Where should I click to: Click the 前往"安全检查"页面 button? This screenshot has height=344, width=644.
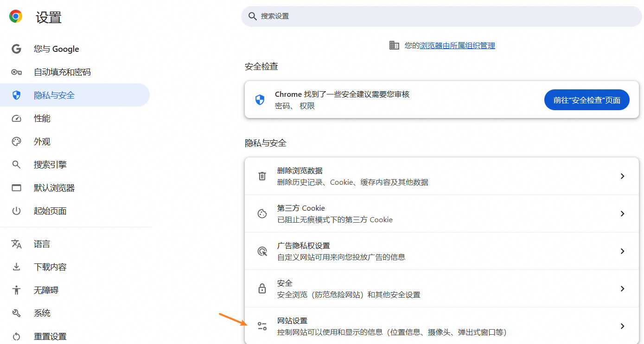(587, 100)
